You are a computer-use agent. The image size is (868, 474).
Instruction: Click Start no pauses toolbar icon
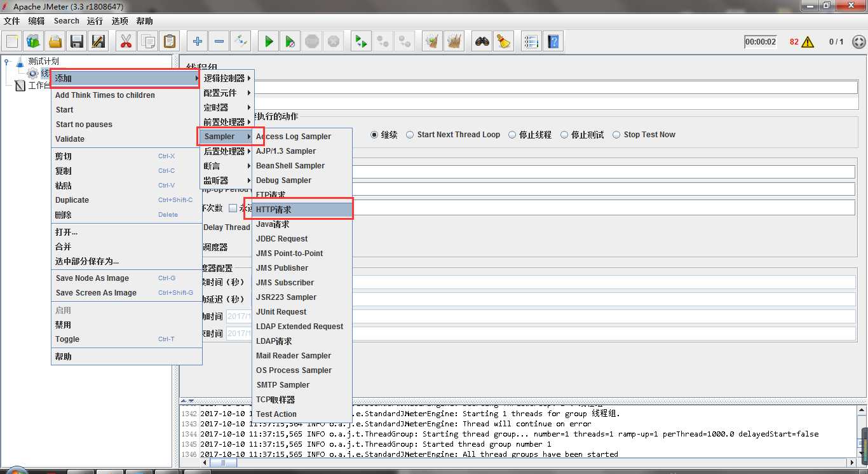coord(290,42)
